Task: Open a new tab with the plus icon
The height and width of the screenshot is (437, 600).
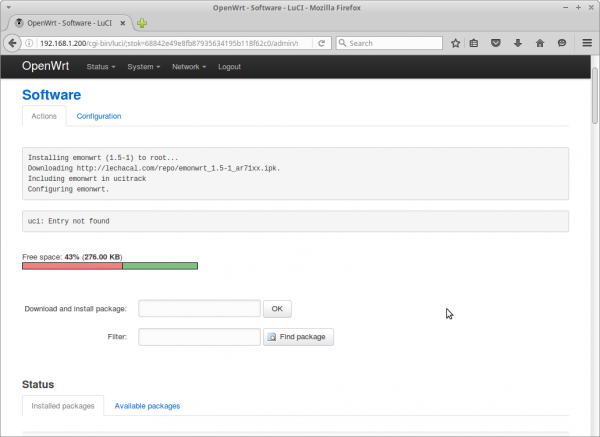Action: 142,23
